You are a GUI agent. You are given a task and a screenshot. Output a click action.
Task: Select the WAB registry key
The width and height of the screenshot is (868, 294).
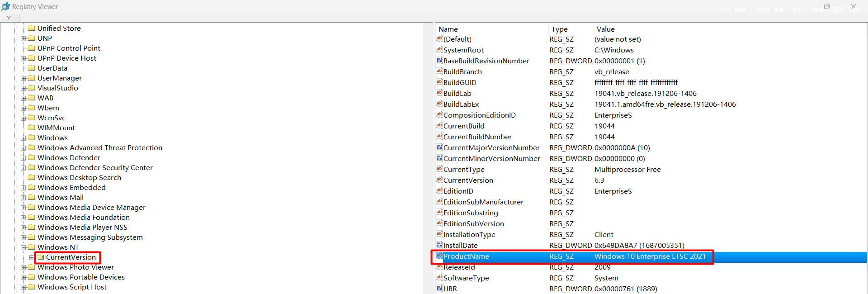click(x=45, y=98)
